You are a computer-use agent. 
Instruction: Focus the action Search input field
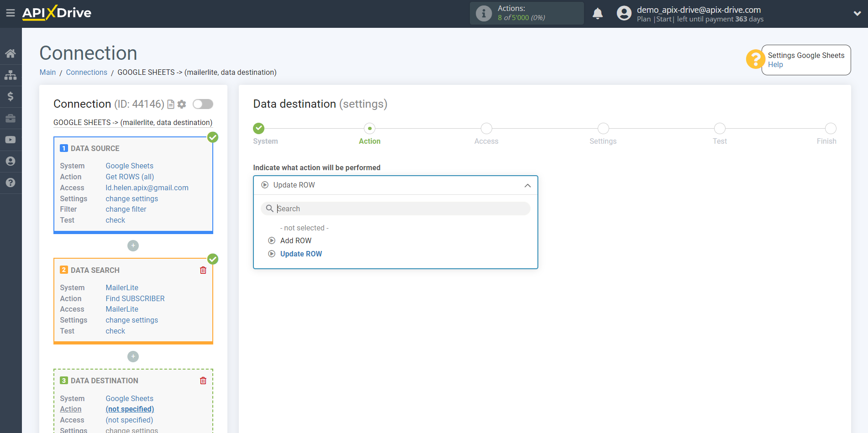point(395,209)
